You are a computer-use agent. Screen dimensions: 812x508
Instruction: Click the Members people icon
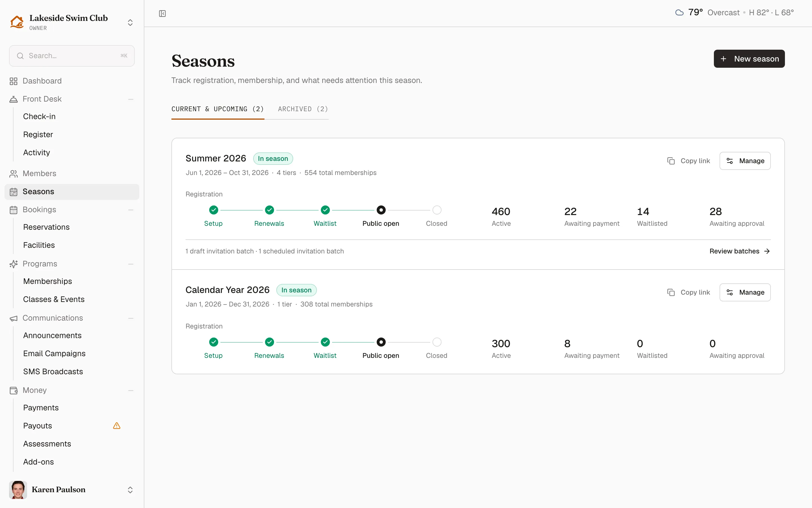click(14, 174)
